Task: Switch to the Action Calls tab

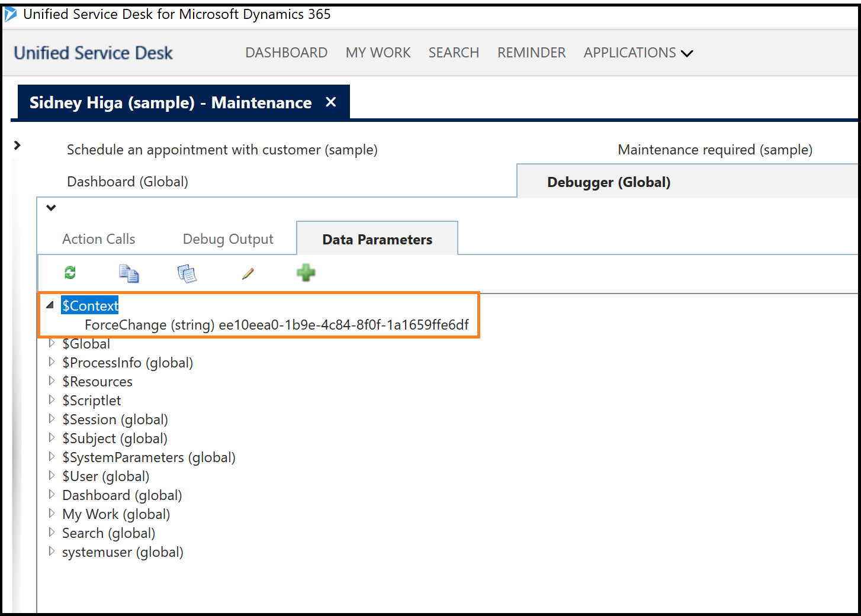Action: [x=99, y=239]
